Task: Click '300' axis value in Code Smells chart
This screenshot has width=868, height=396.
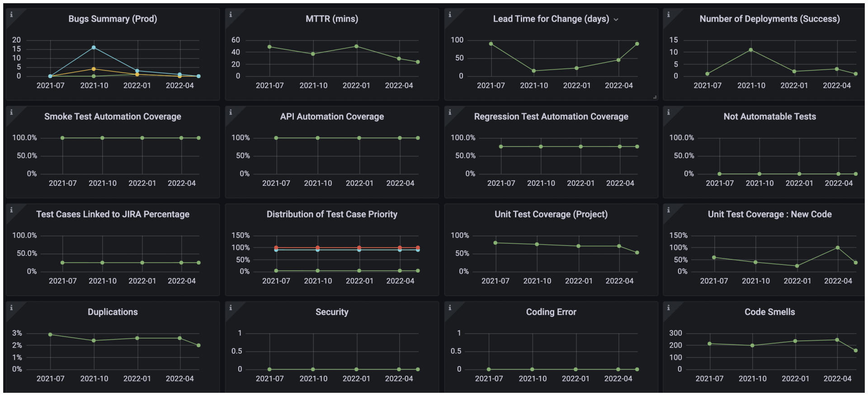Action: click(x=675, y=333)
